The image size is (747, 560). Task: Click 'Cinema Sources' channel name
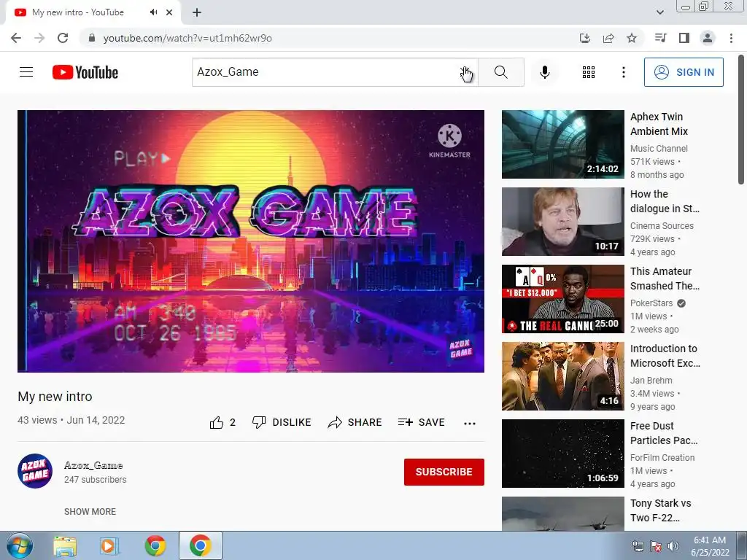(662, 226)
